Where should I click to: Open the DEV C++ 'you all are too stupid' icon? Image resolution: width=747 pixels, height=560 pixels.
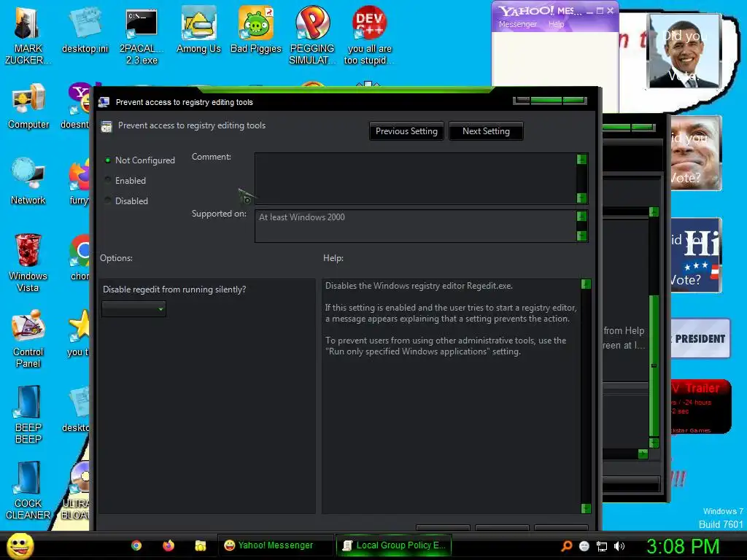pos(369,36)
